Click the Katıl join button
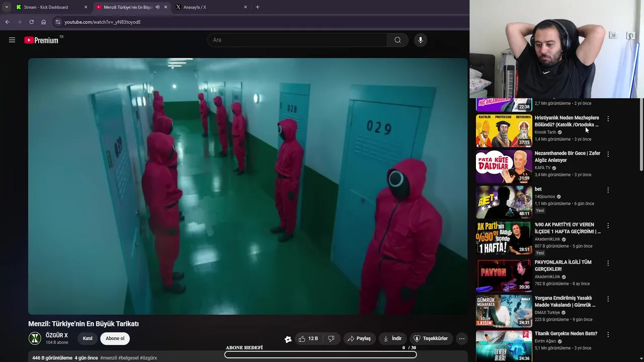Viewport: 644px width, 362px height. [88, 338]
